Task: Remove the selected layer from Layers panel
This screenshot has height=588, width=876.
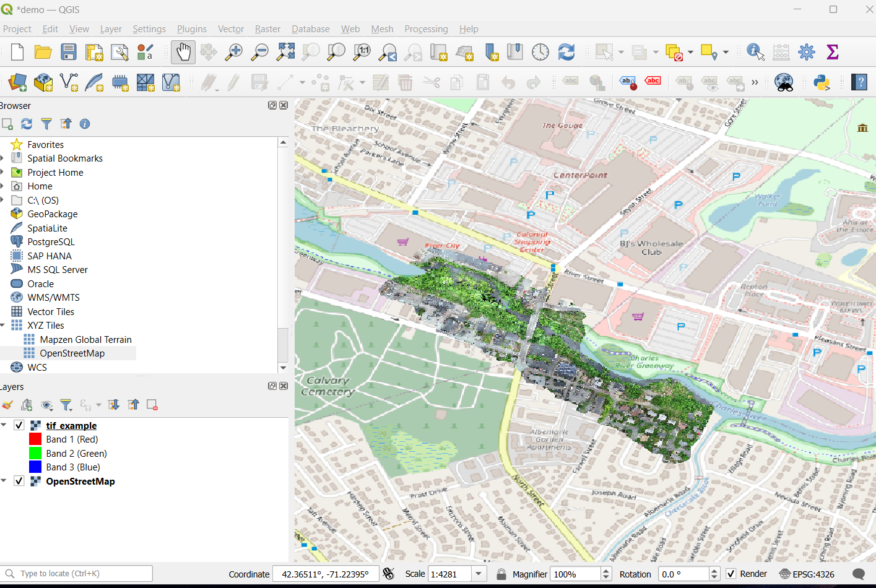Action: pos(152,405)
